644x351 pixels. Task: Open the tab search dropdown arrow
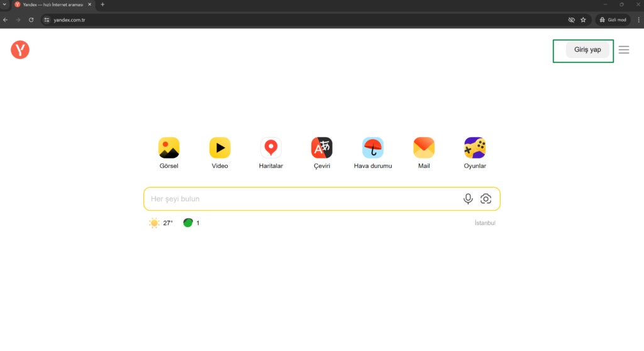[5, 4]
